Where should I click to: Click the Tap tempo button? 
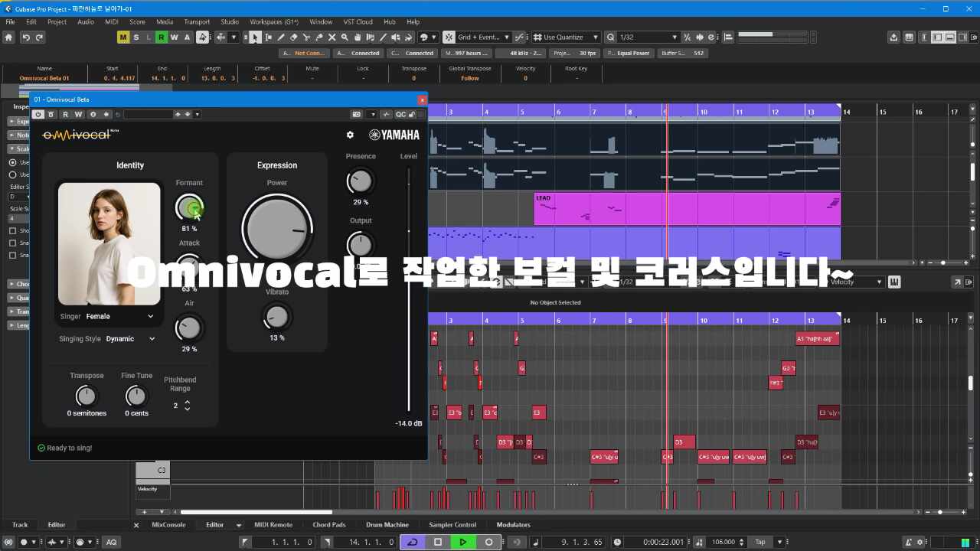coord(760,542)
